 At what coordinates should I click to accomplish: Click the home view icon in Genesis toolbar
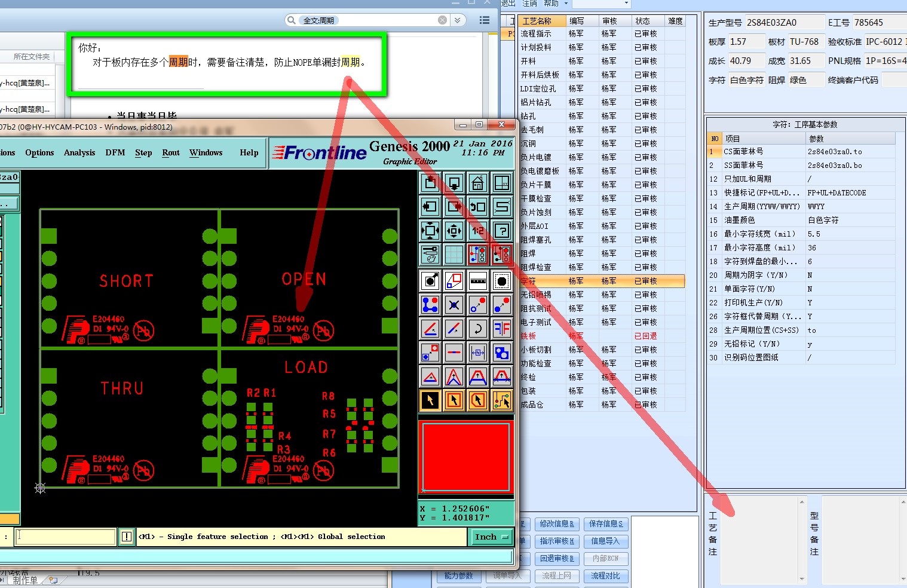click(x=478, y=183)
